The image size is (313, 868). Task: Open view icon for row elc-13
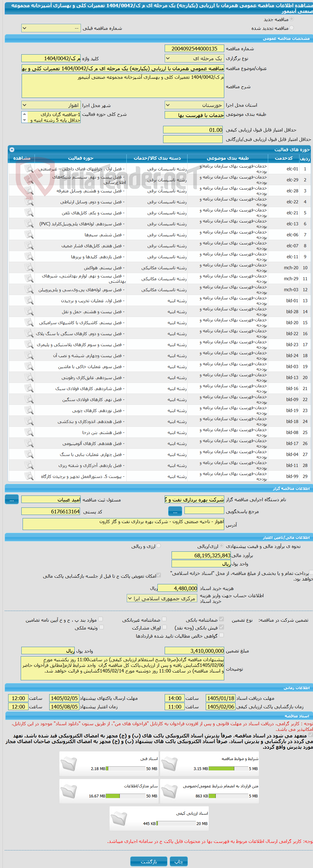[29, 224]
